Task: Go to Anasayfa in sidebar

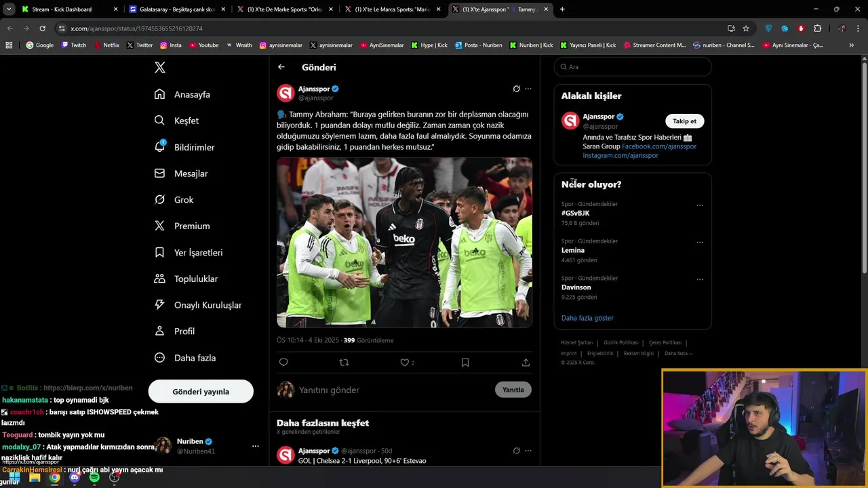Action: tap(182, 94)
